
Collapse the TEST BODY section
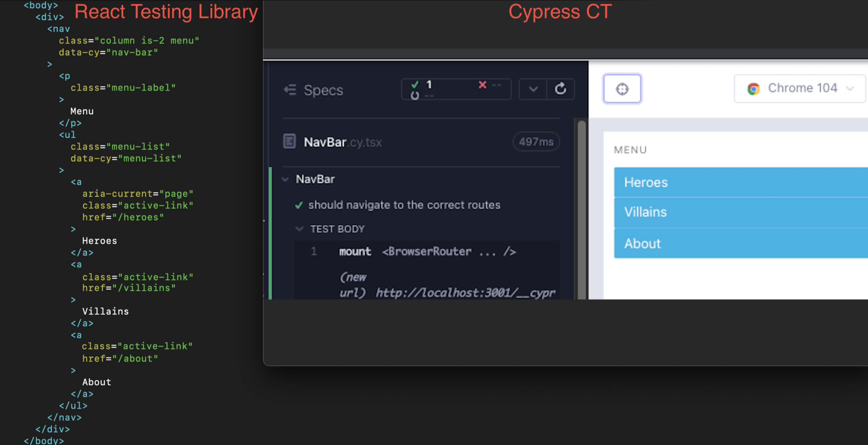tap(299, 229)
